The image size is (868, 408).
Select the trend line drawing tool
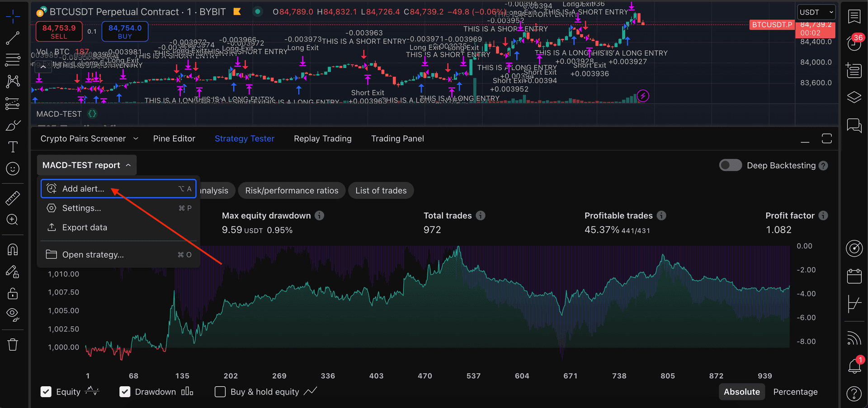13,38
